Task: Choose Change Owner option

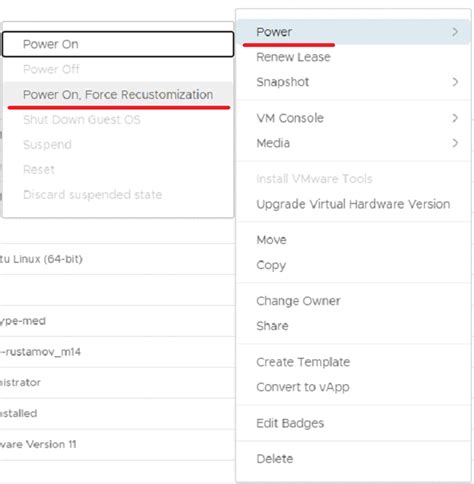Action: (x=353, y=301)
